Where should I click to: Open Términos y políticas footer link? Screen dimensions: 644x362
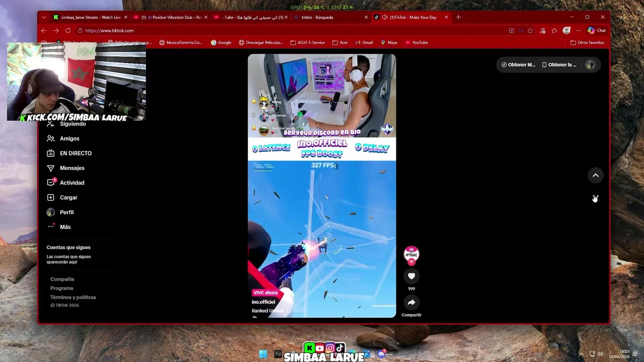pos(73,297)
